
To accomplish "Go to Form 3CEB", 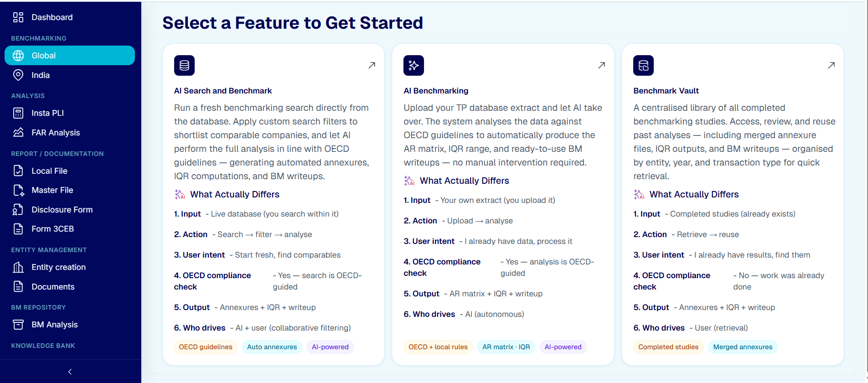I will pyautogui.click(x=70, y=229).
